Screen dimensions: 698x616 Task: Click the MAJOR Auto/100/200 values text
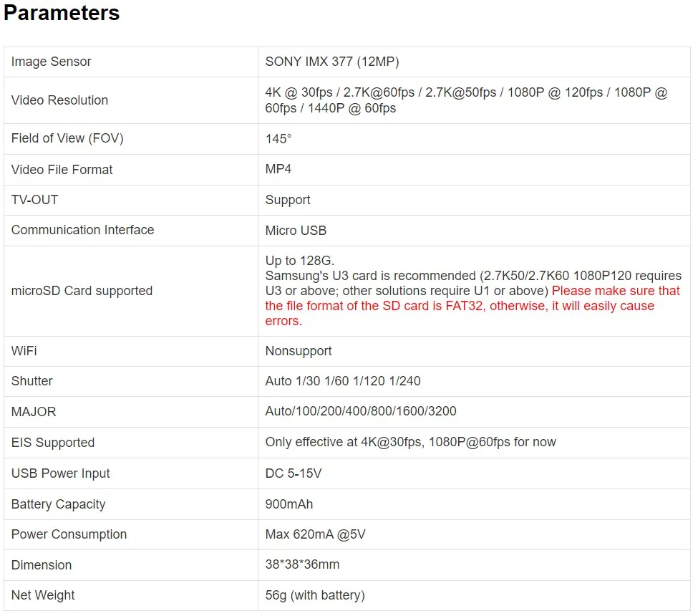click(x=361, y=411)
